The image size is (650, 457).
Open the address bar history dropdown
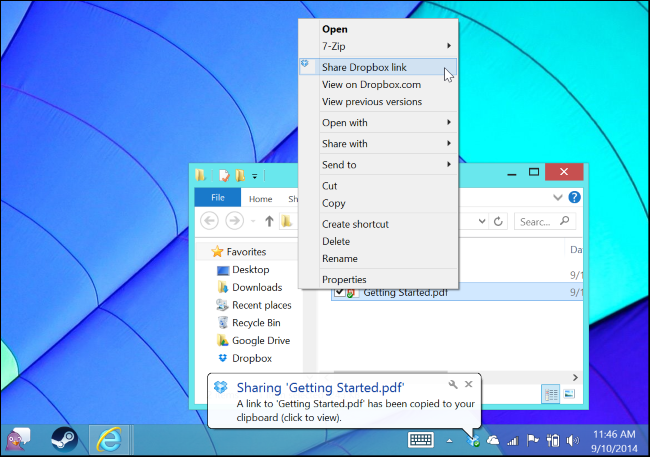pos(482,221)
